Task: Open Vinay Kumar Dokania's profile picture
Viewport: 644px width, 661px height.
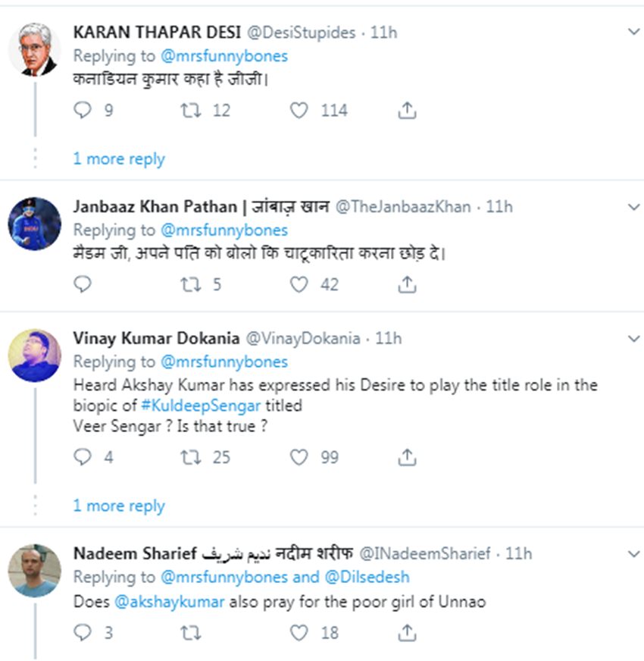Action: pyautogui.click(x=35, y=356)
